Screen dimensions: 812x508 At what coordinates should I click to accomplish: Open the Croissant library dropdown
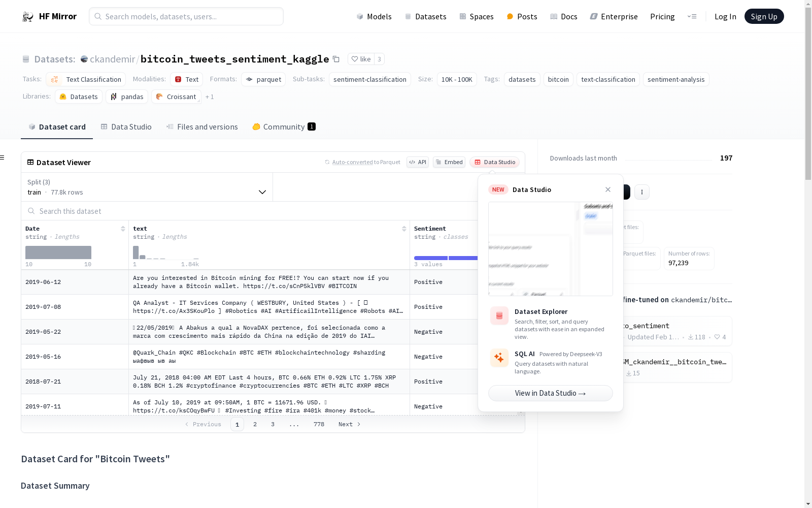(x=176, y=97)
